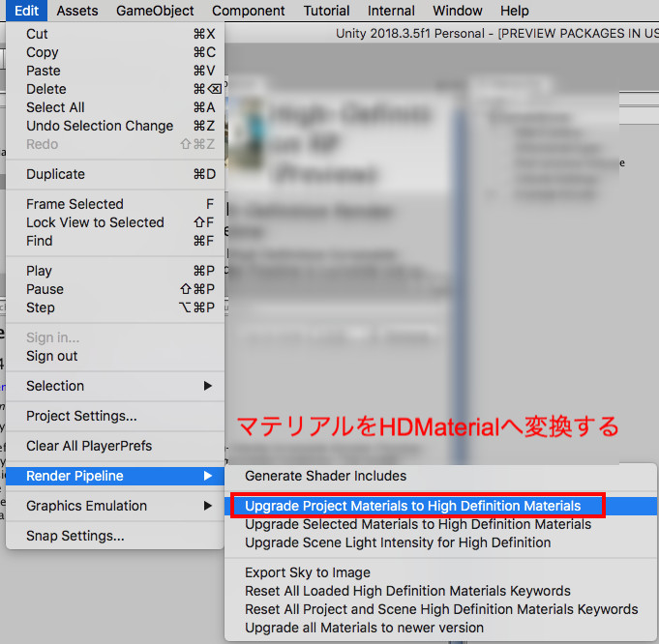The width and height of the screenshot is (659, 644).
Task: Choose Cut from the Edit menu
Action: coord(115,34)
